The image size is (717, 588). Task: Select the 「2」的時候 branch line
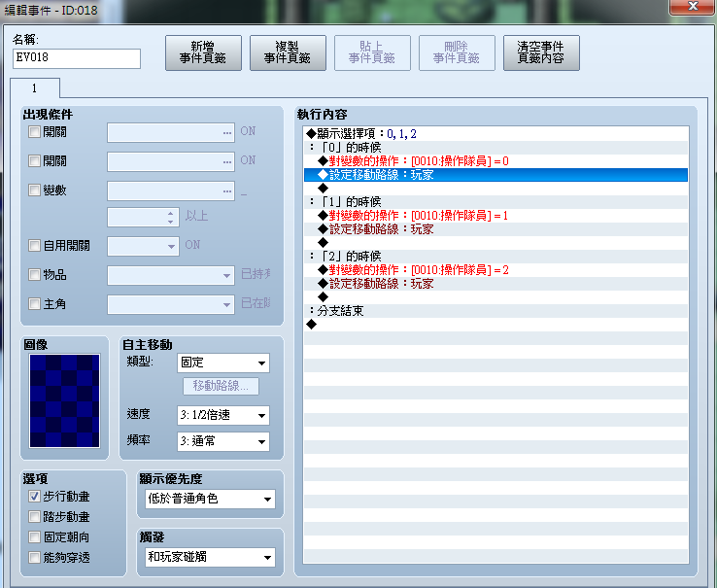tap(496, 257)
